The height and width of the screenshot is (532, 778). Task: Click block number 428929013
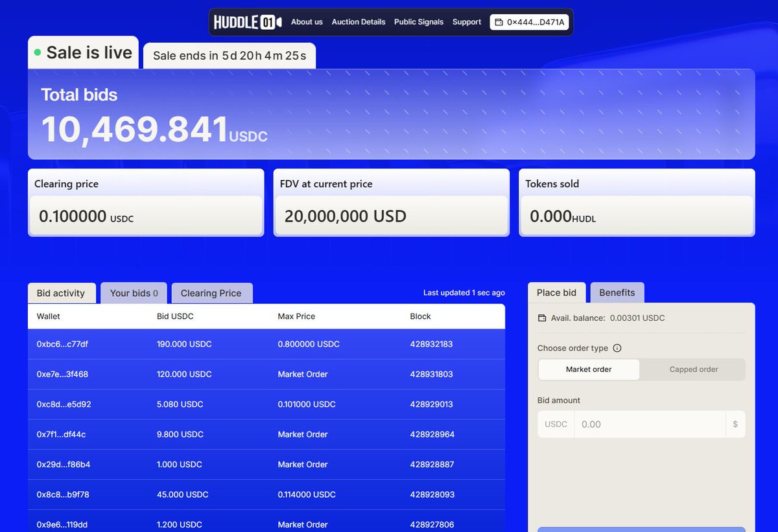point(432,404)
